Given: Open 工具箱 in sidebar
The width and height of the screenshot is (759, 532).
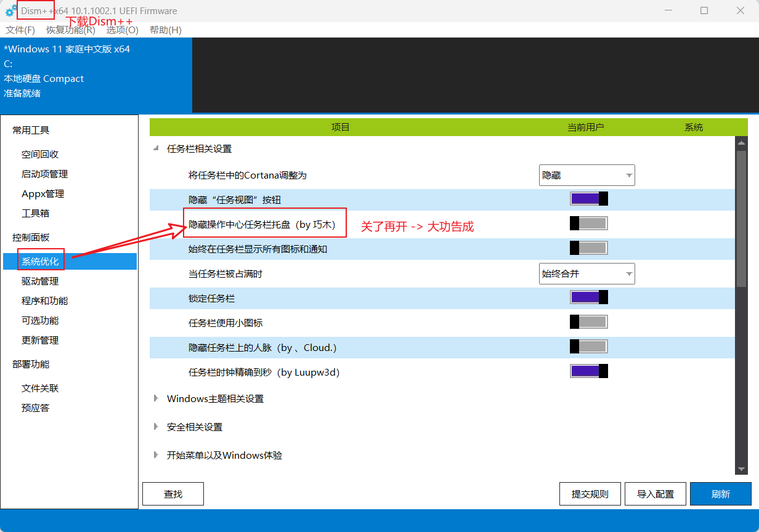Looking at the screenshot, I should pyautogui.click(x=35, y=213).
